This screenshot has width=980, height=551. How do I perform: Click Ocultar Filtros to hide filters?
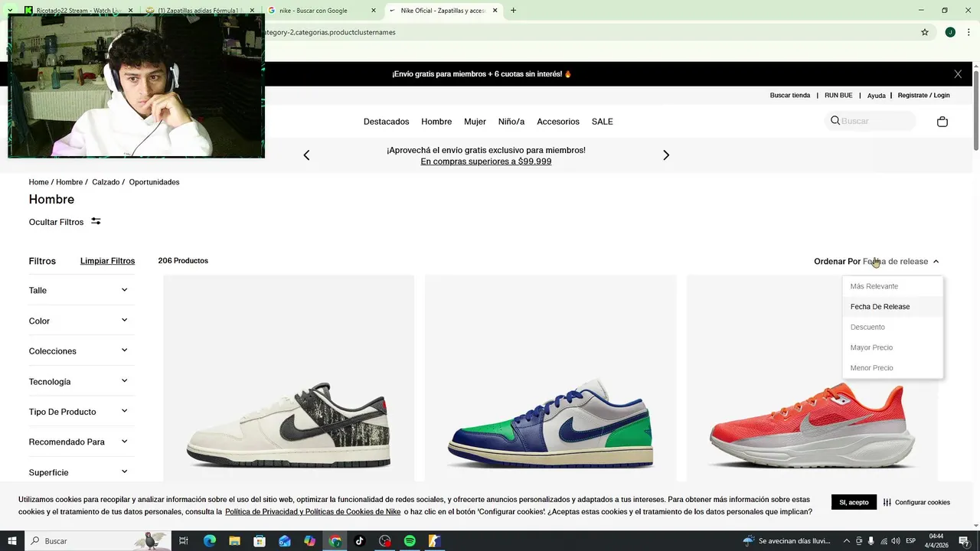pyautogui.click(x=56, y=222)
